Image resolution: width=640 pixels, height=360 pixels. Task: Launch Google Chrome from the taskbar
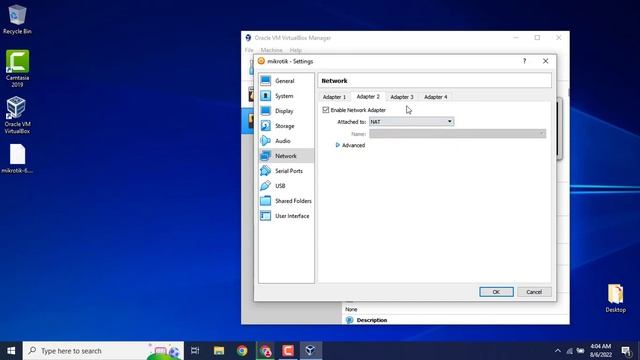click(x=242, y=351)
